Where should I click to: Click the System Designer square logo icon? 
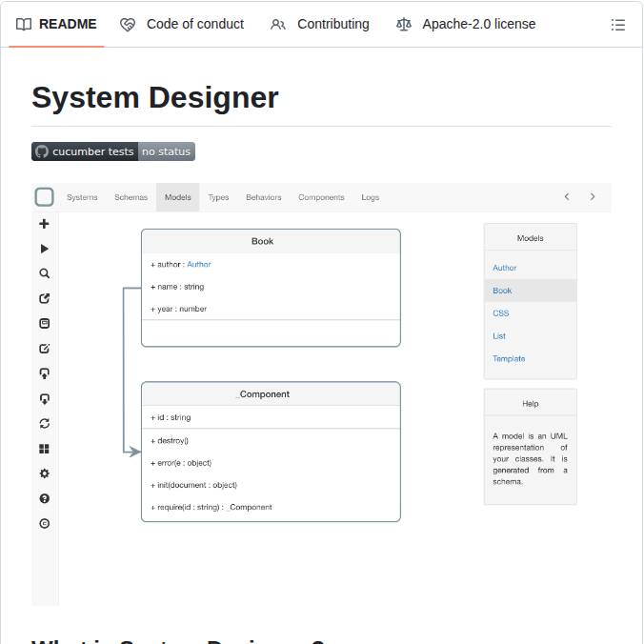pos(45,197)
